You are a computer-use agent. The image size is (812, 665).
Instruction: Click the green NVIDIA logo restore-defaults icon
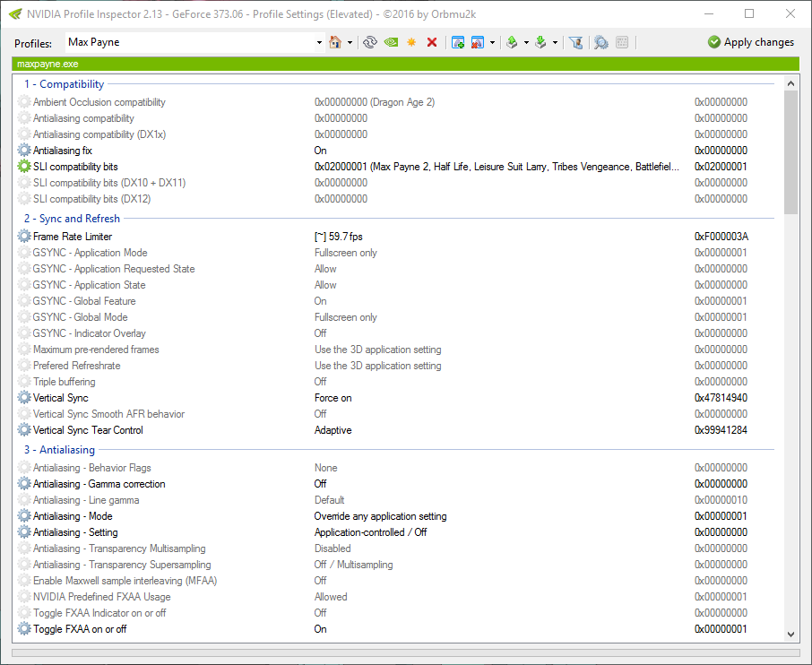[x=391, y=42]
